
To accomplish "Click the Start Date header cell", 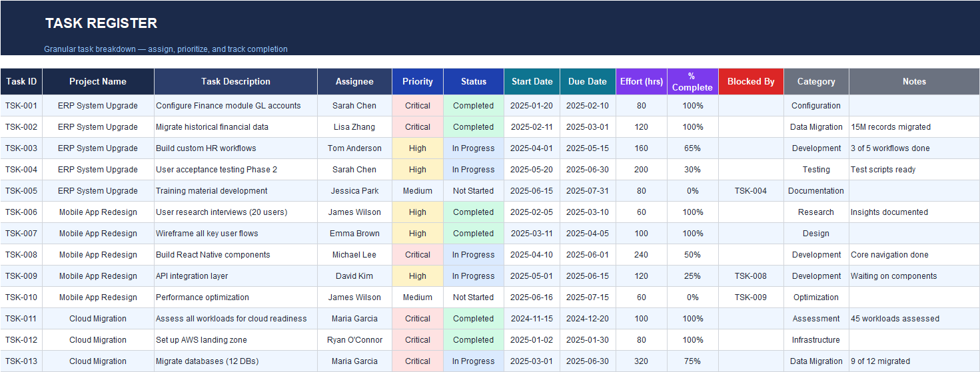I will (532, 81).
